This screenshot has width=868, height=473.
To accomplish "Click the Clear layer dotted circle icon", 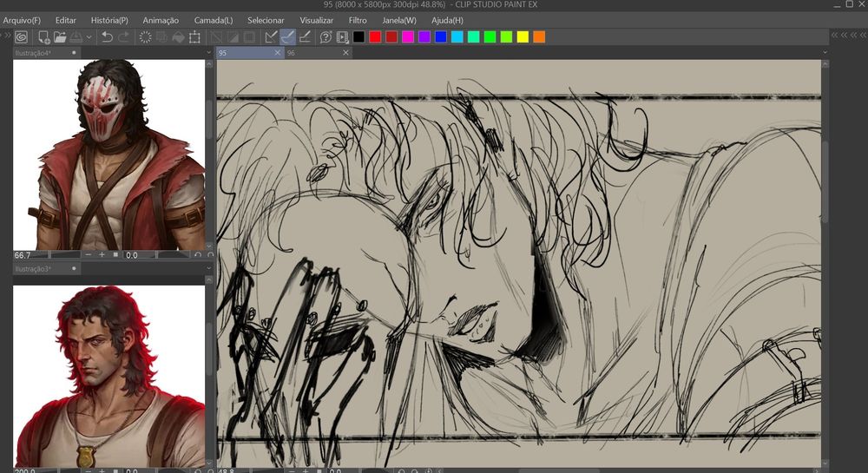I will (146, 37).
